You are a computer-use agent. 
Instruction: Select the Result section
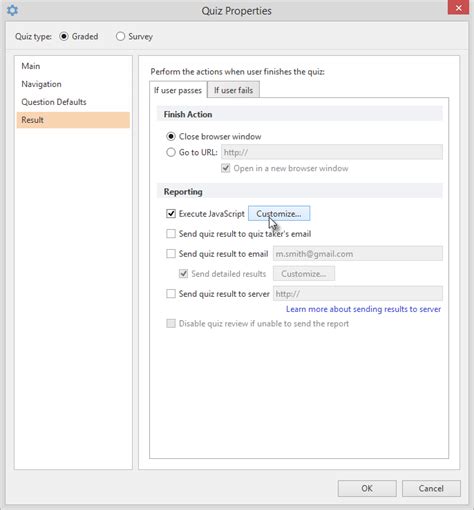[73, 120]
